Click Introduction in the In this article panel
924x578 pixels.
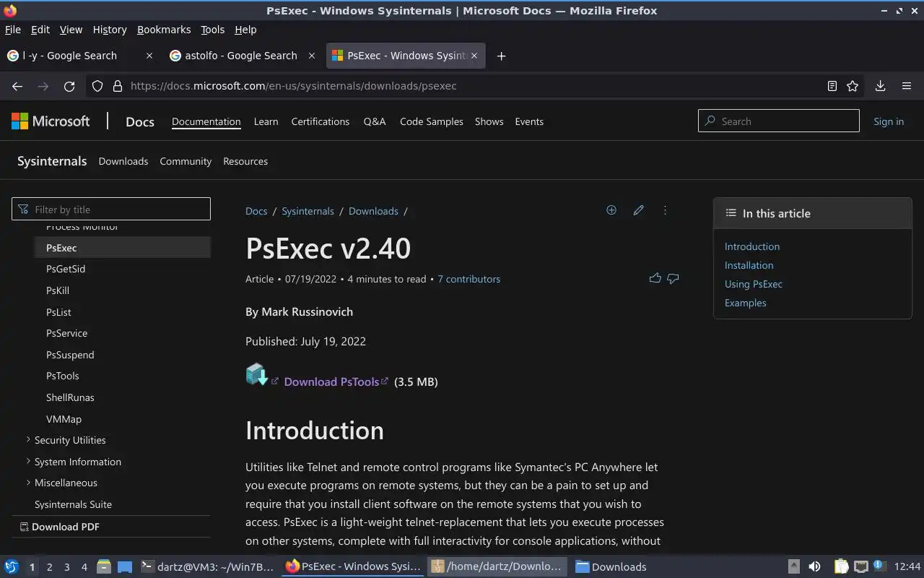pos(752,246)
